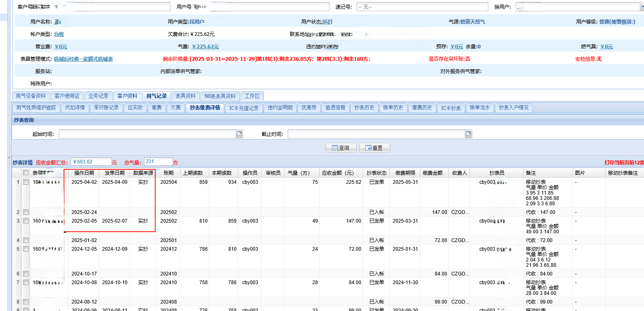This screenshot has height=311, width=644.
Task: Check row 8 checkbox (2024-08-12 entry)
Action: click(x=26, y=302)
